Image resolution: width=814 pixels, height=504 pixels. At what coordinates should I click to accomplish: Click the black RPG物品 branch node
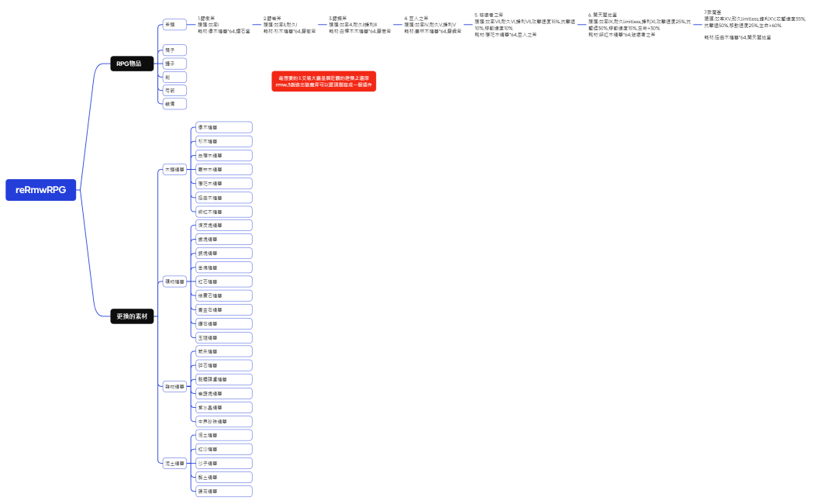pyautogui.click(x=132, y=64)
